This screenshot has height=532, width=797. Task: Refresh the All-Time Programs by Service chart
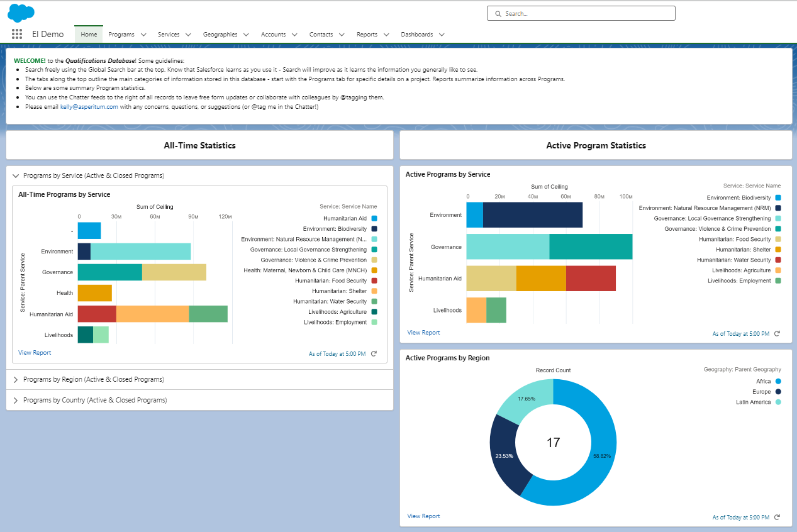374,354
